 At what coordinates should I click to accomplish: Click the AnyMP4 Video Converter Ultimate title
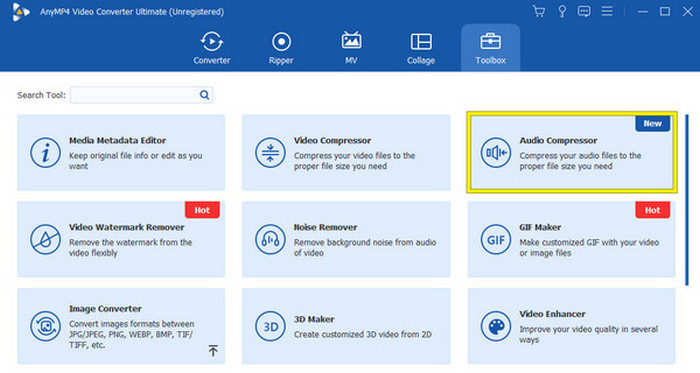[x=132, y=12]
